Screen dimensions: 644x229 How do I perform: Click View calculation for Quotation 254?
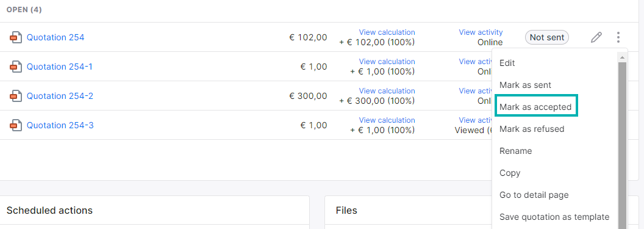coord(387,32)
